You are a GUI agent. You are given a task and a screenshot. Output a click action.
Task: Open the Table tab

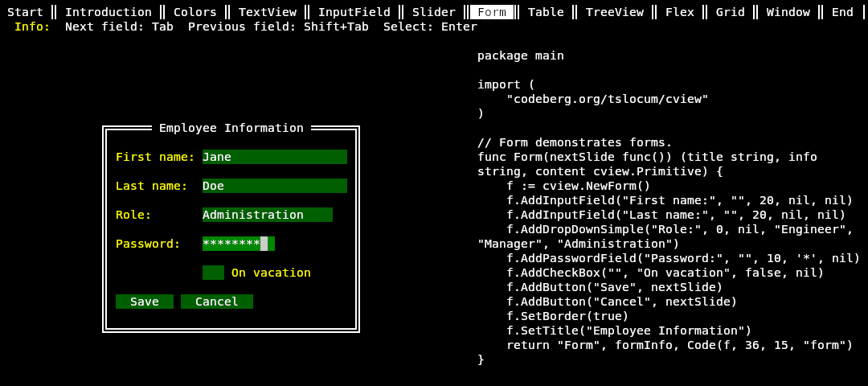[545, 12]
